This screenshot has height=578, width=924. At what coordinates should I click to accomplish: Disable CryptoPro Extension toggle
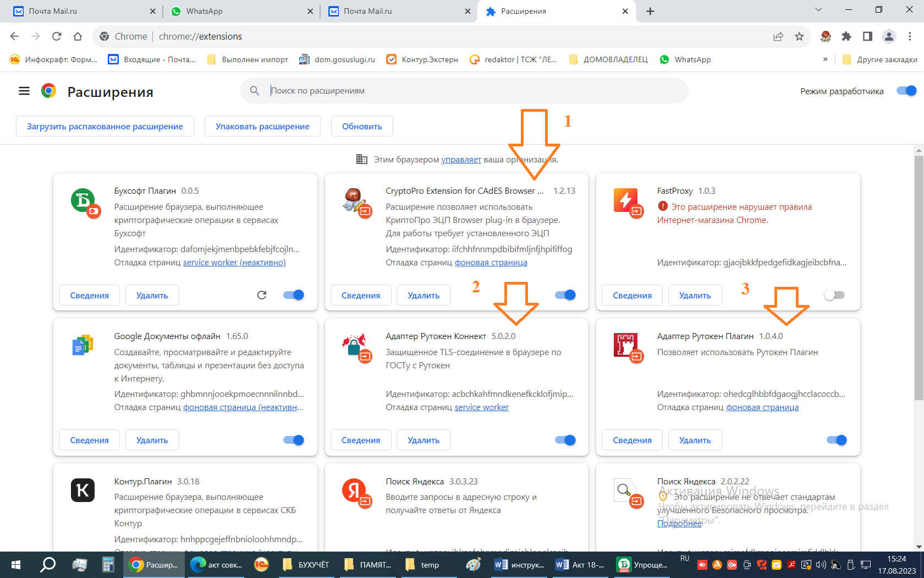[x=565, y=295]
